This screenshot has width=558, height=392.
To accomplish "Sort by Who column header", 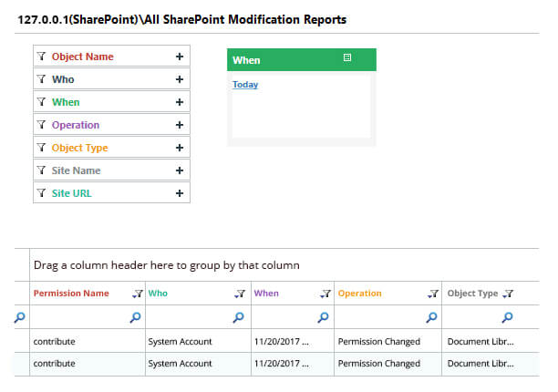I will click(158, 294).
